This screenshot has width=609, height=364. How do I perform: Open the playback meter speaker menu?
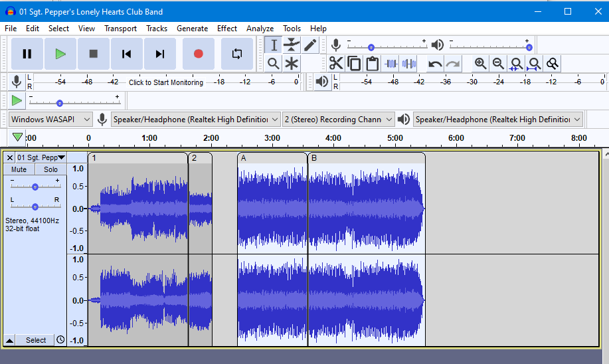coord(322,82)
